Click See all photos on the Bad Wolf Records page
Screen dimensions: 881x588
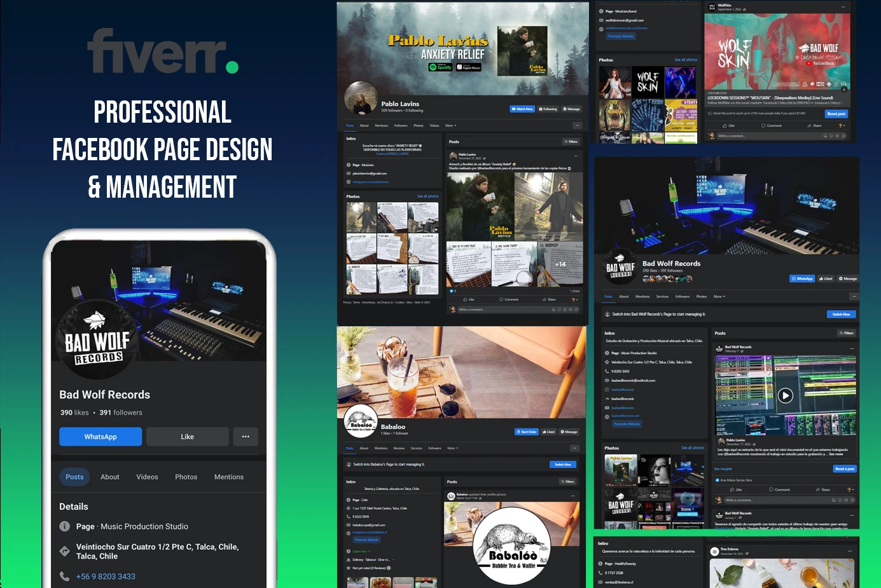[x=693, y=448]
